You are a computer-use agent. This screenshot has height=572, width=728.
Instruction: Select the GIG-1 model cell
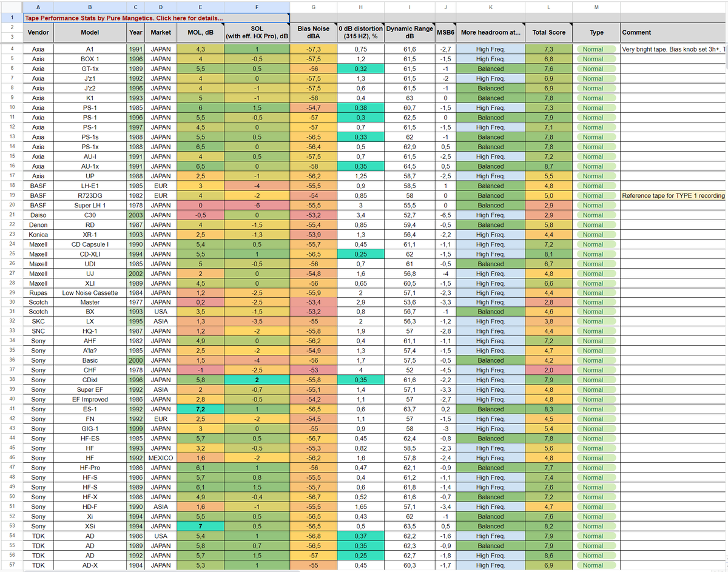coord(90,429)
